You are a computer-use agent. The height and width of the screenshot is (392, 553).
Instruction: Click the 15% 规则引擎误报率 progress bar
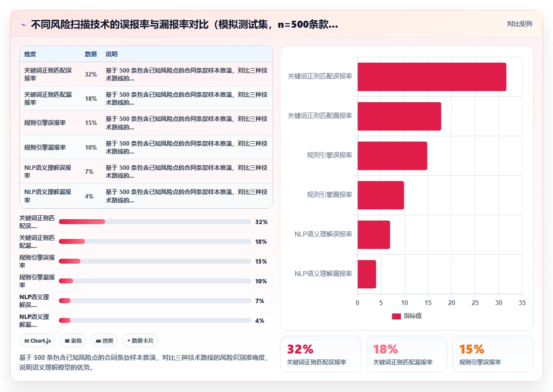click(x=155, y=261)
